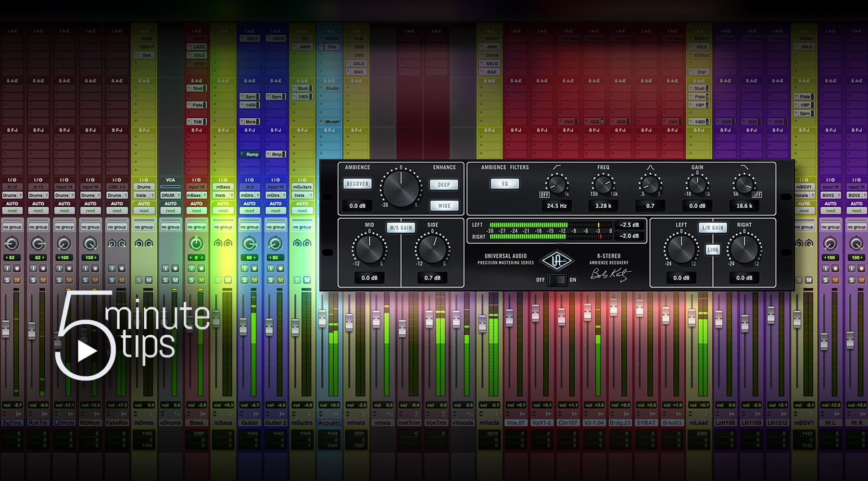Click the Vox.07 volume fader

coord(509,317)
